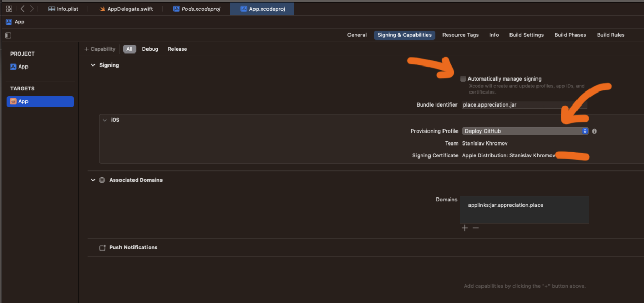Switch to the Build Settings tab
Image resolution: width=644 pixels, height=303 pixels.
click(x=526, y=35)
